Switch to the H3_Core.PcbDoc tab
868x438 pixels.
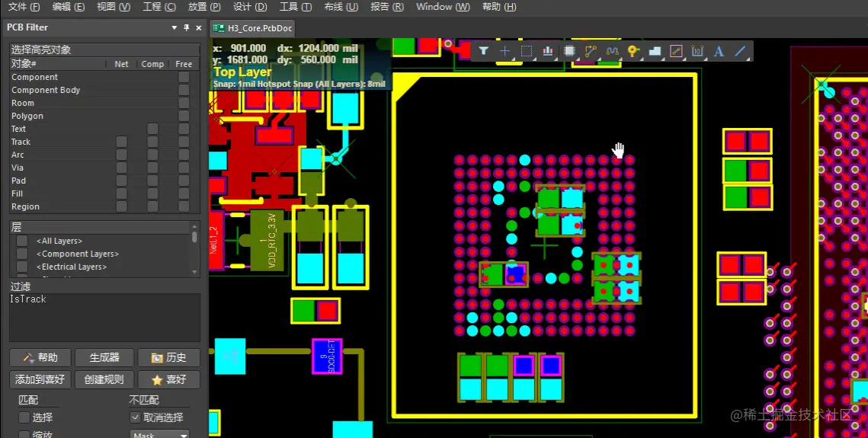coord(253,28)
